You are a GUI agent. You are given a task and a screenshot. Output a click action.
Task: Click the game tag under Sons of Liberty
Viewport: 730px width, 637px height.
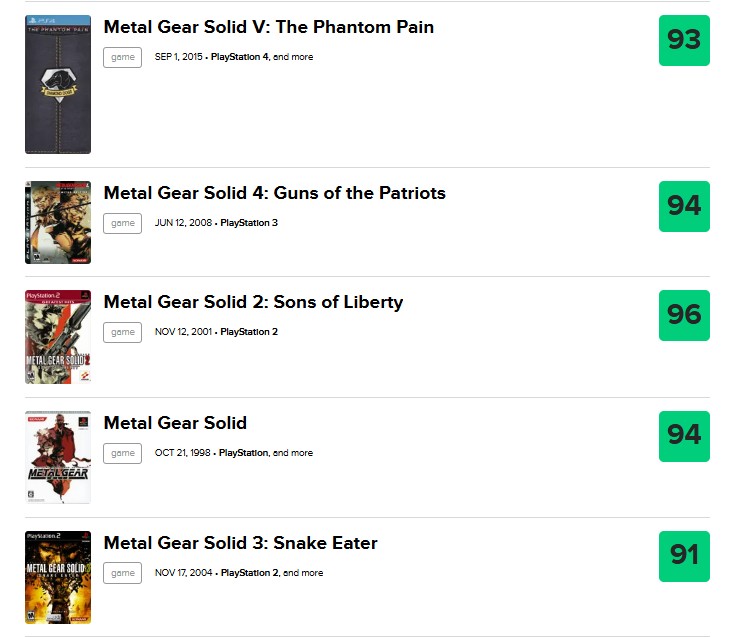tap(122, 332)
